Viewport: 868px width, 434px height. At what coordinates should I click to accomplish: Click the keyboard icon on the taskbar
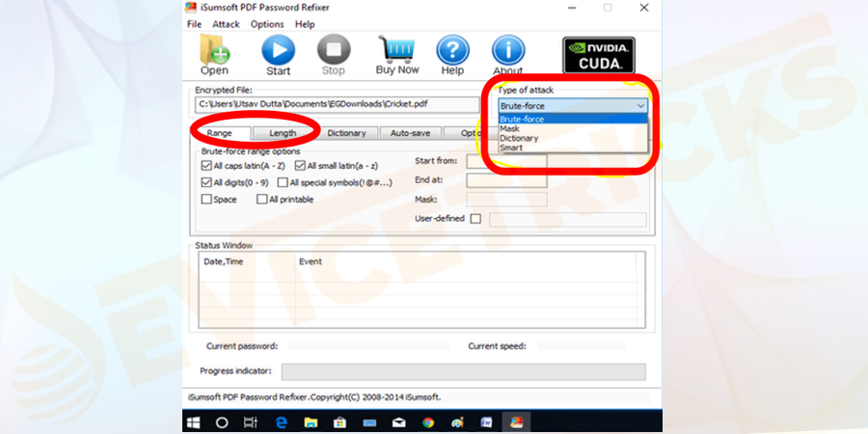[369, 423]
